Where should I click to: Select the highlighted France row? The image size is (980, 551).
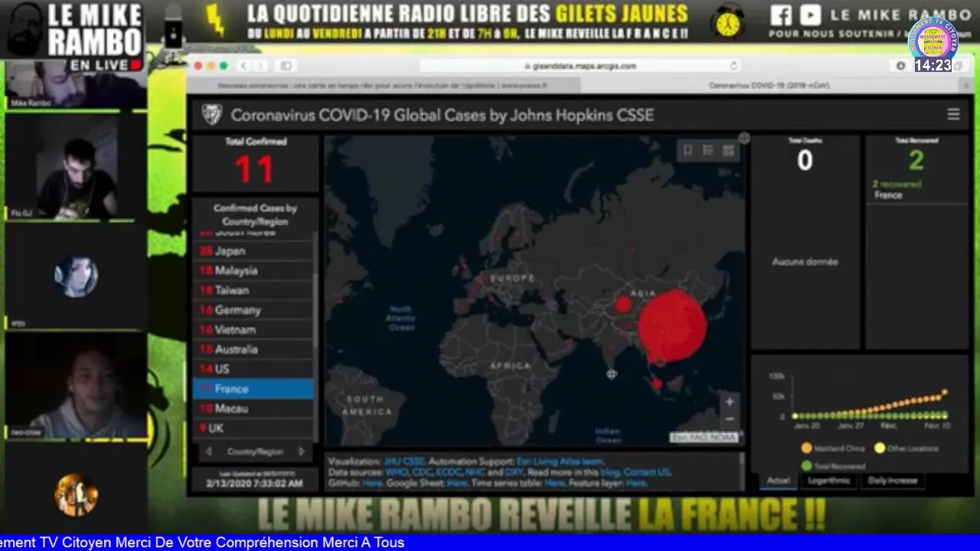(x=253, y=389)
